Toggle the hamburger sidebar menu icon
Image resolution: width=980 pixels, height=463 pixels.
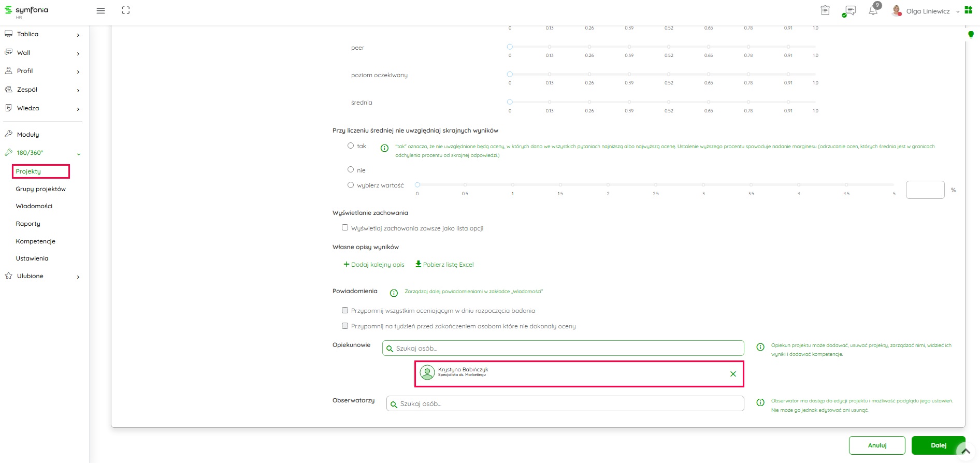pyautogui.click(x=101, y=11)
